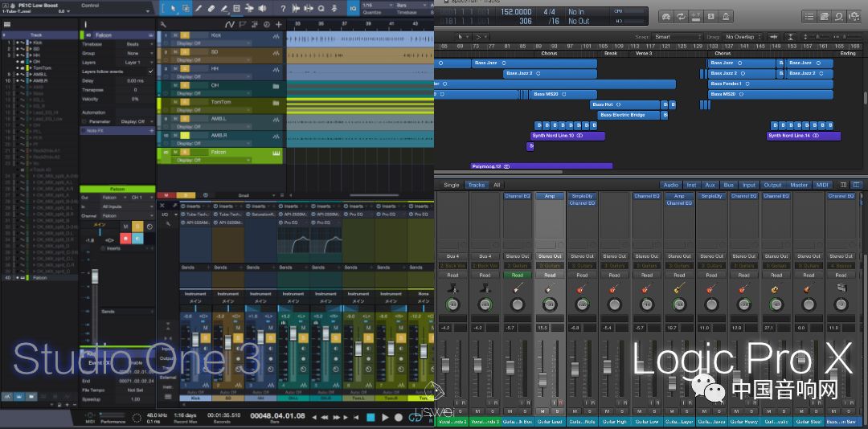Click the Q quantize icon in Studio One
868x429 pixels.
(x=321, y=8)
